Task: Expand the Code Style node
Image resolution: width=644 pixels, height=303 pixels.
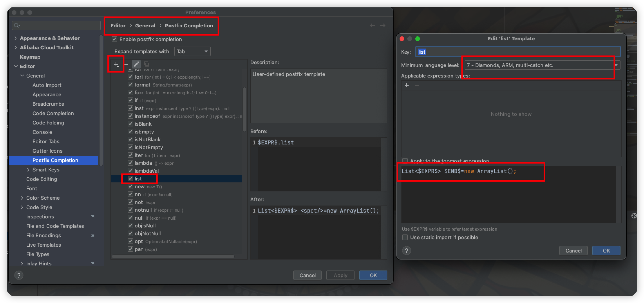Action: [x=22, y=207]
